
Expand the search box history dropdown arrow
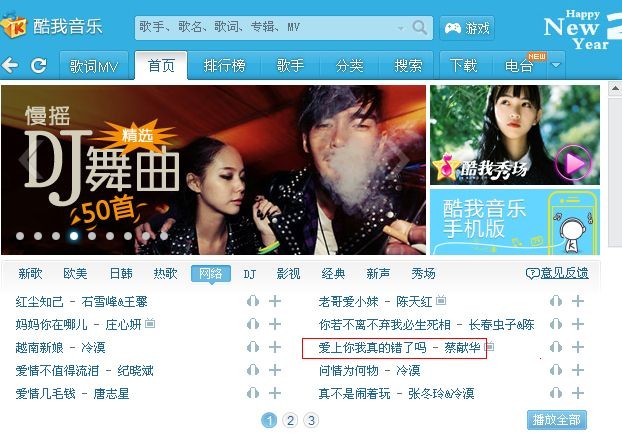401,28
